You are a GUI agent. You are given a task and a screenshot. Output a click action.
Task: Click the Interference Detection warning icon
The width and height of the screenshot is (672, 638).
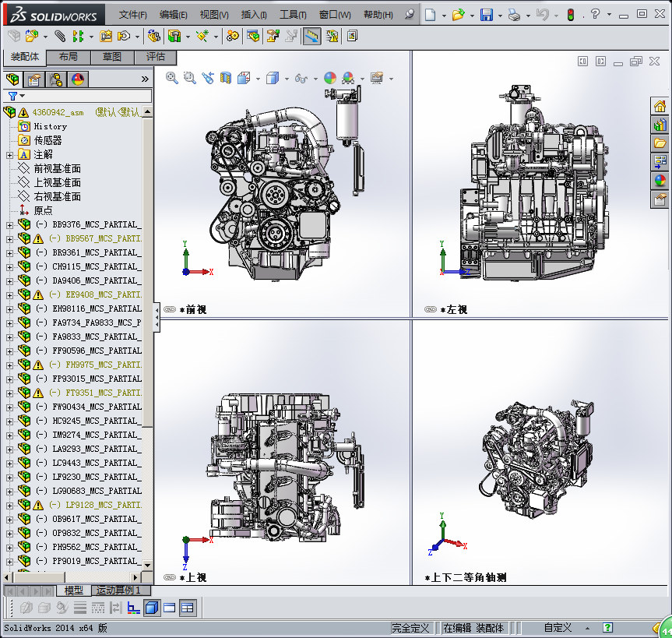332,36
